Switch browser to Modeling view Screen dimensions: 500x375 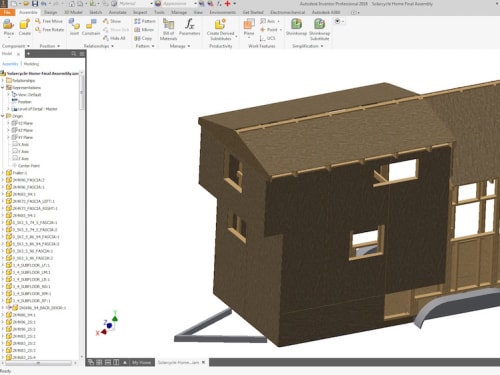pos(31,64)
